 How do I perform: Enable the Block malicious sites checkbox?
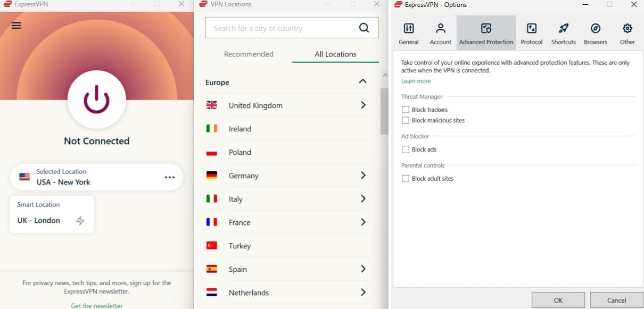[406, 121]
